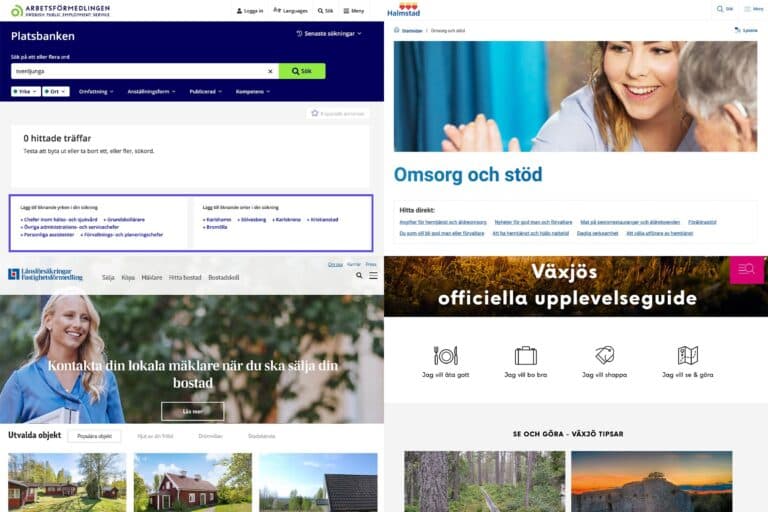Viewport: 768px width, 512px height.
Task: Select the 'Jag vill shoppa' tag icon
Action: (x=604, y=355)
